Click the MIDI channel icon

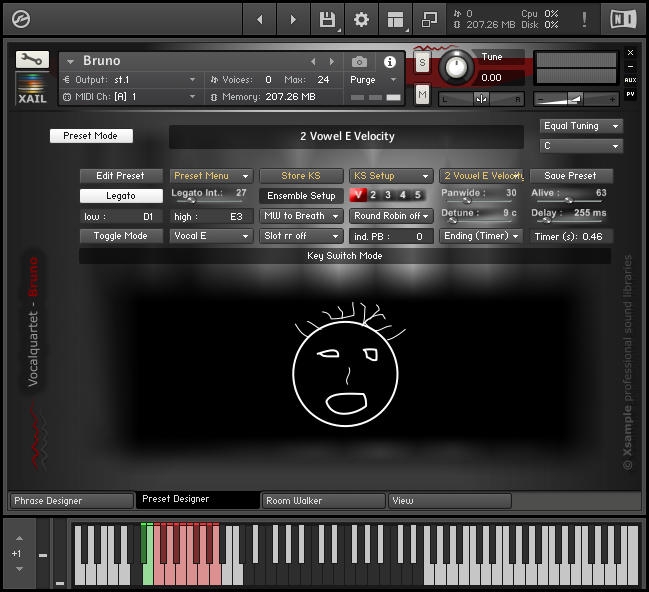[x=67, y=97]
